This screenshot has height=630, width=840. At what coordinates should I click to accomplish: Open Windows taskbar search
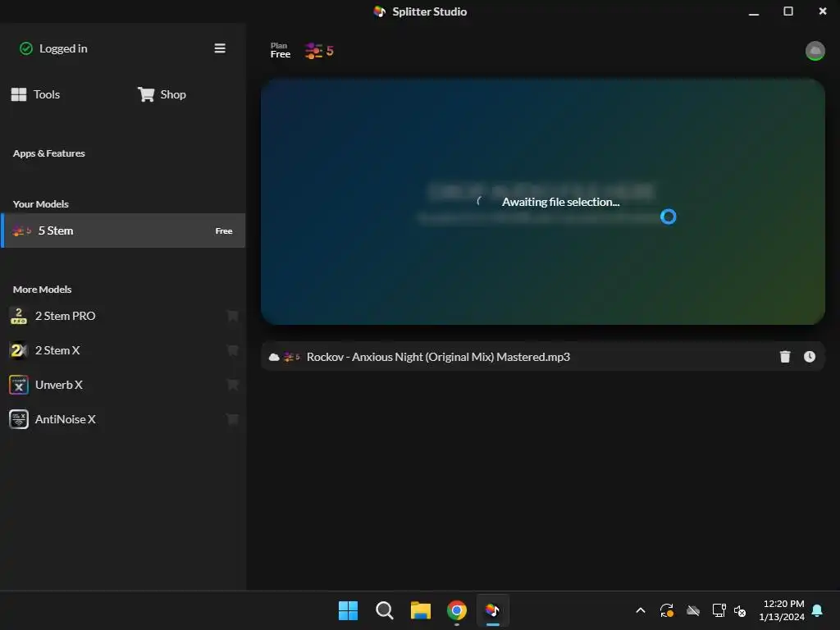(384, 610)
